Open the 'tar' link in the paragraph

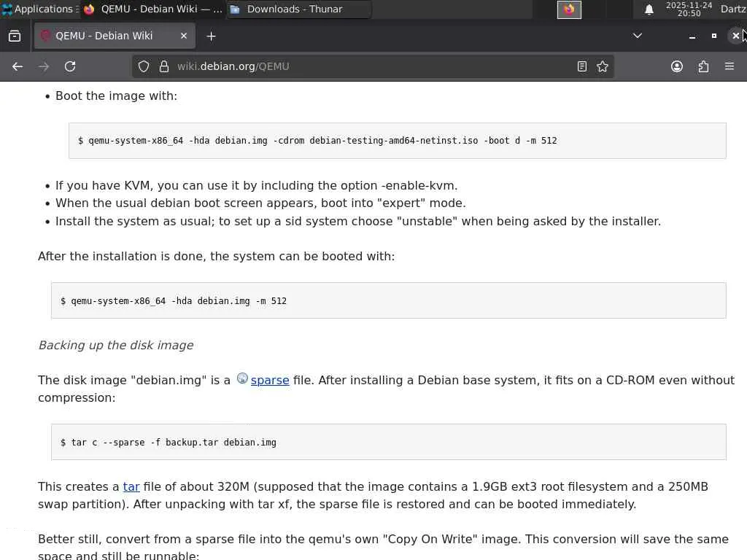point(131,486)
